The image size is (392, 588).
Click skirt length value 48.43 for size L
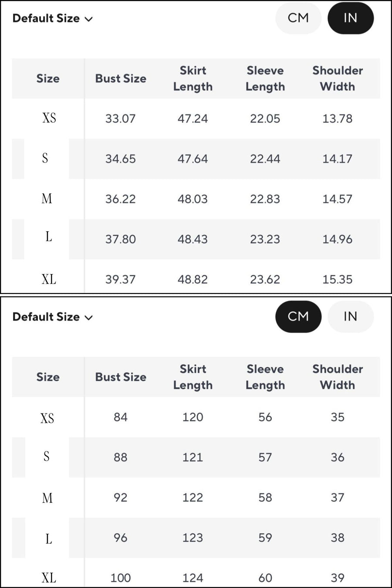point(193,239)
